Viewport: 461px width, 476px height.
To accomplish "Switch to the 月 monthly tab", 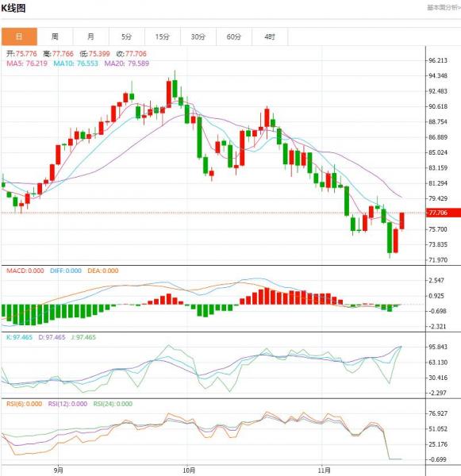I will (90, 36).
